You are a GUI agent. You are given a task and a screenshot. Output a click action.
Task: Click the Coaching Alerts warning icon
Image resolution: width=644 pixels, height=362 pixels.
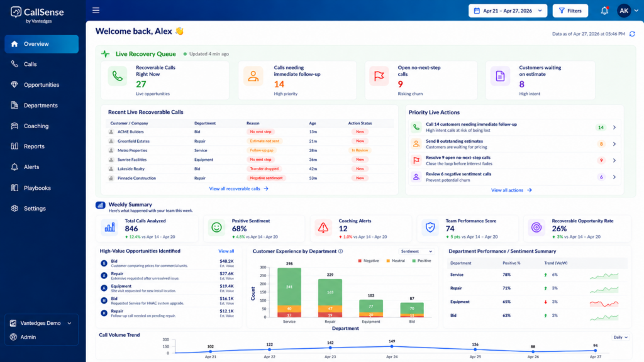(323, 228)
